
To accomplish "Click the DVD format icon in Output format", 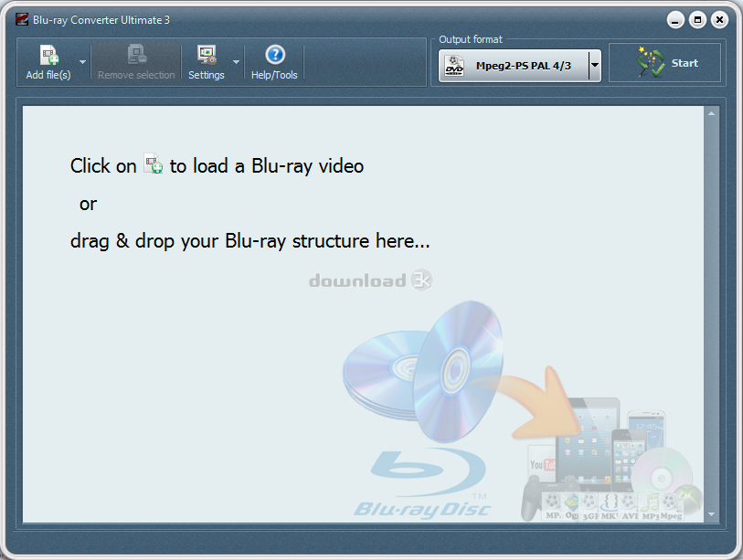I will [x=454, y=66].
